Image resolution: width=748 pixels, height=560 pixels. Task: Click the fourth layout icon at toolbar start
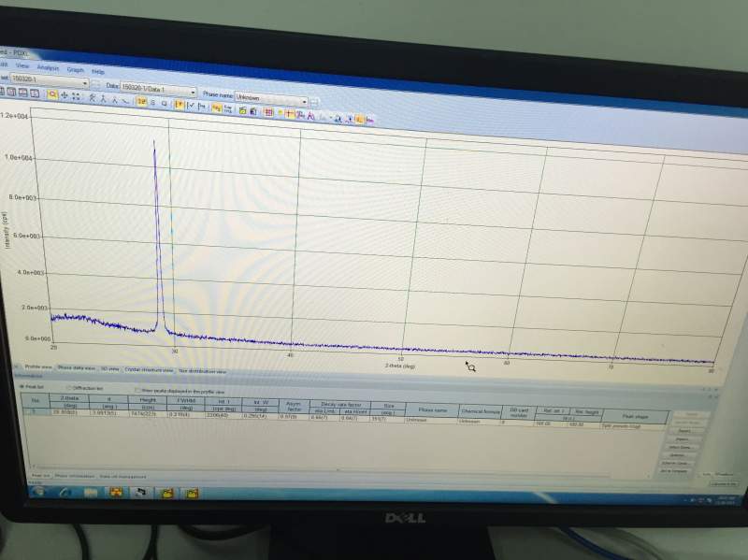[35, 93]
